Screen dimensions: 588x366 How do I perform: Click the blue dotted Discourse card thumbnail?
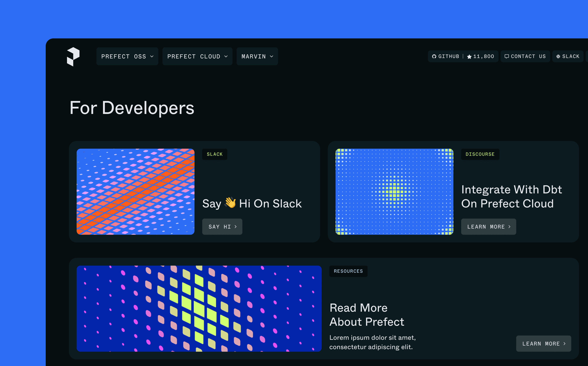coord(394,191)
